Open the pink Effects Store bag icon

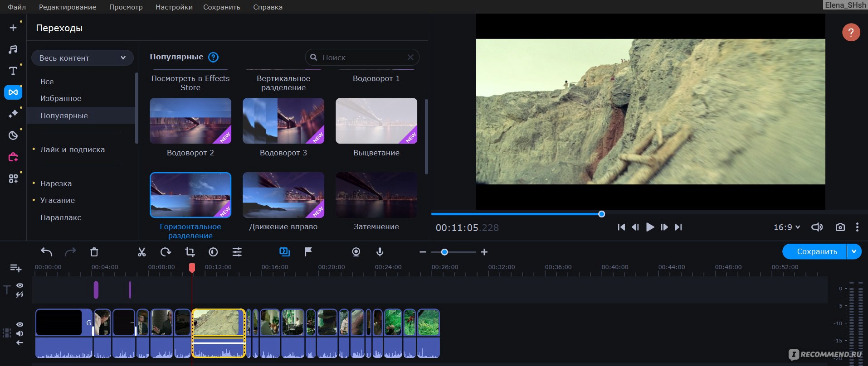click(x=13, y=157)
